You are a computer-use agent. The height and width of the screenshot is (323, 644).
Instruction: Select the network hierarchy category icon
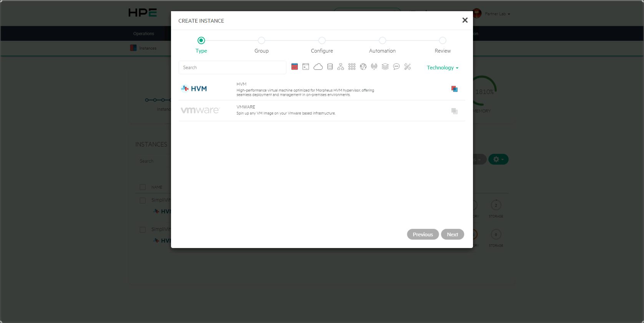click(341, 67)
